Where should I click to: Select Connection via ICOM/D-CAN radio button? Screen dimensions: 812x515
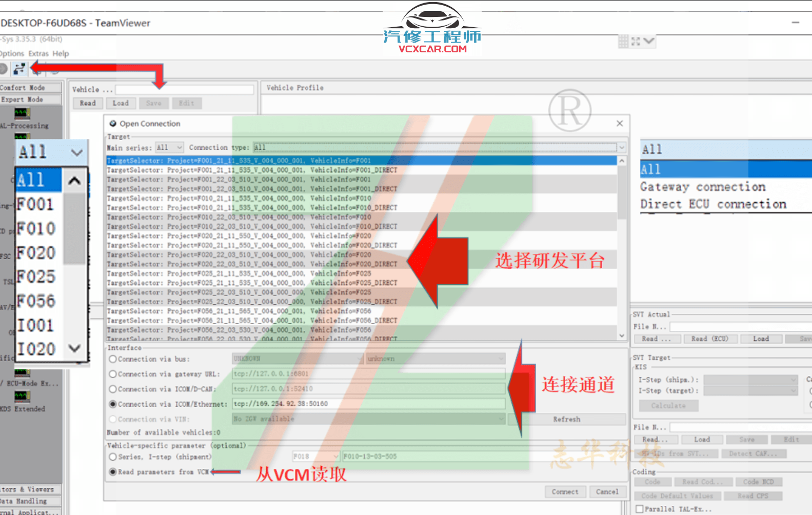coord(113,389)
